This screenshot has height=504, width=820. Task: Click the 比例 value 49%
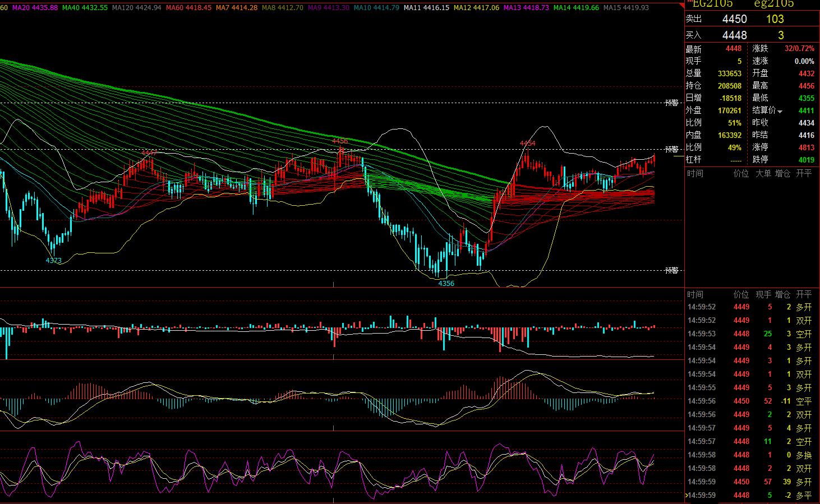[734, 147]
